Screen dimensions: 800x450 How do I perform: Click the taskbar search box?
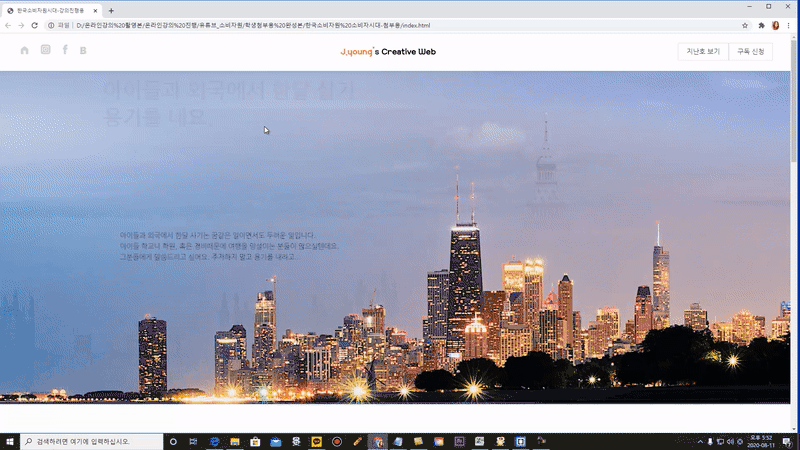point(91,441)
